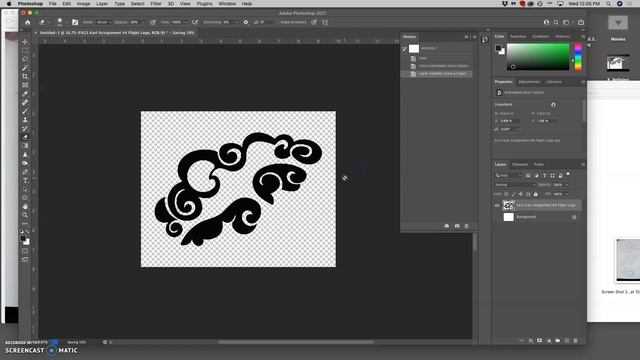Viewport: 640px width, 360px height.
Task: Switch to the Channels tab
Action: [x=520, y=164]
